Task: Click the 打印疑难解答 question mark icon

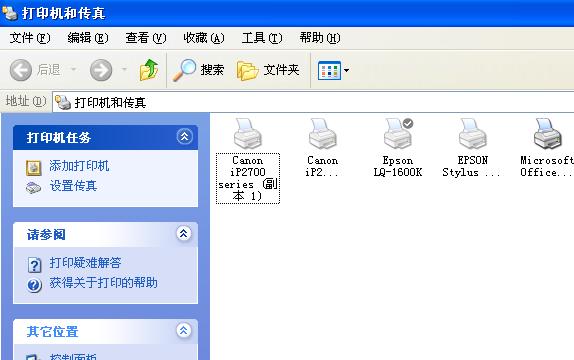Action: 34,265
